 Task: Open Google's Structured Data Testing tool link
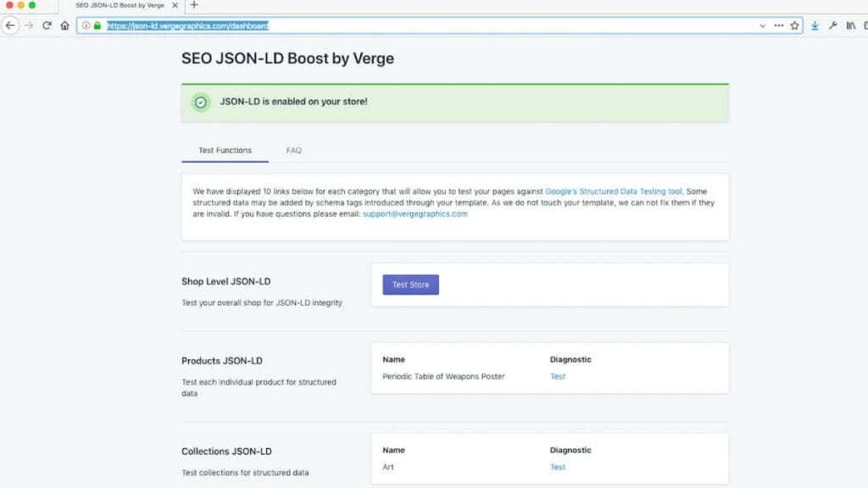(x=614, y=191)
